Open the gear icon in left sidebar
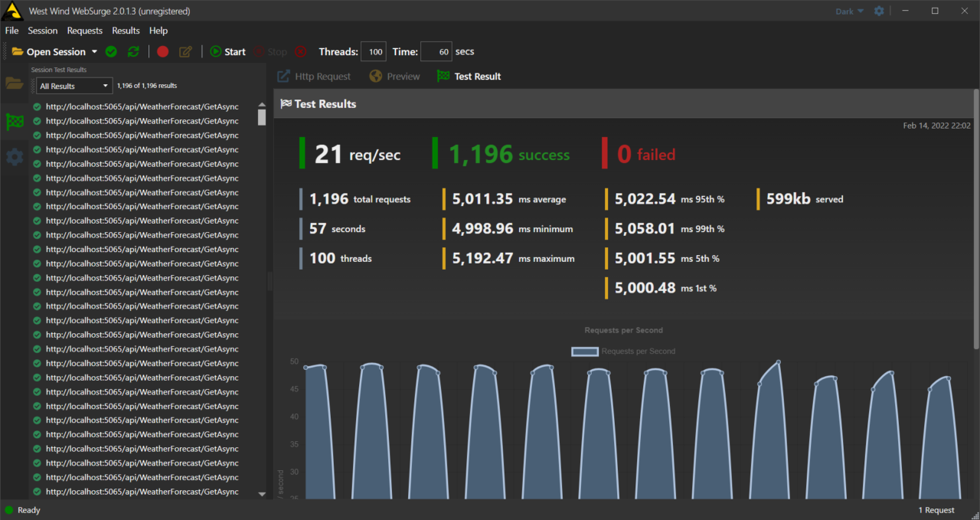Screen dimensions: 980x520 pyautogui.click(x=15, y=158)
